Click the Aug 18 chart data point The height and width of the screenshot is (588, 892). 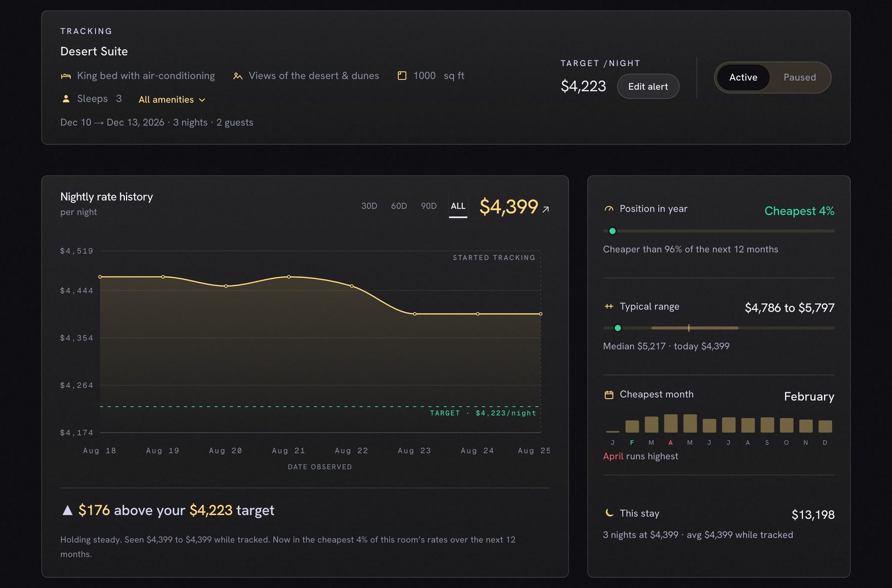click(100, 277)
